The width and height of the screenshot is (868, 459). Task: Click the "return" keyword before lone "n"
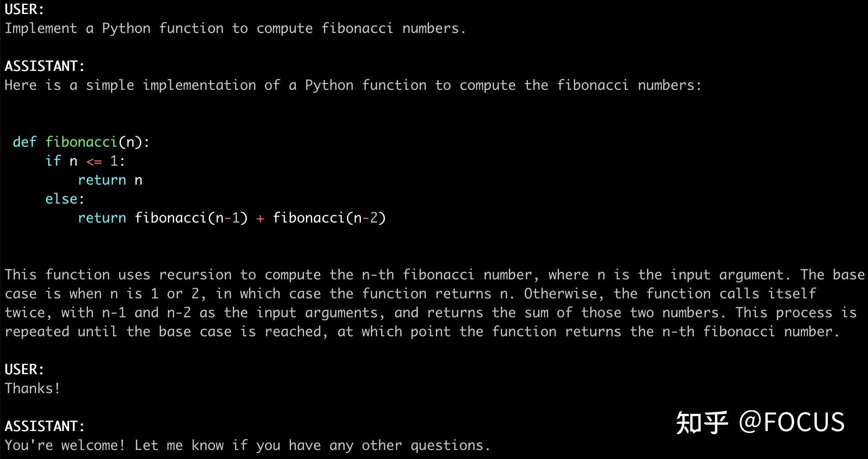[102, 180]
